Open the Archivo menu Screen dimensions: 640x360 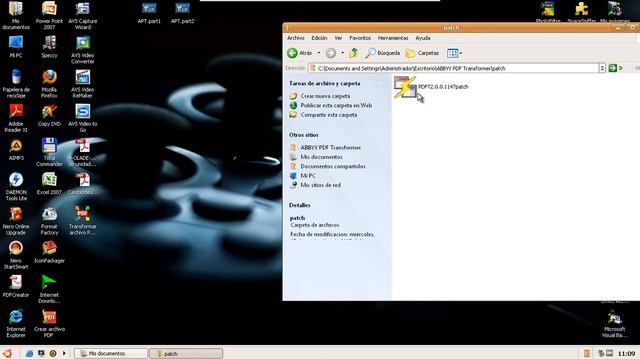(296, 38)
